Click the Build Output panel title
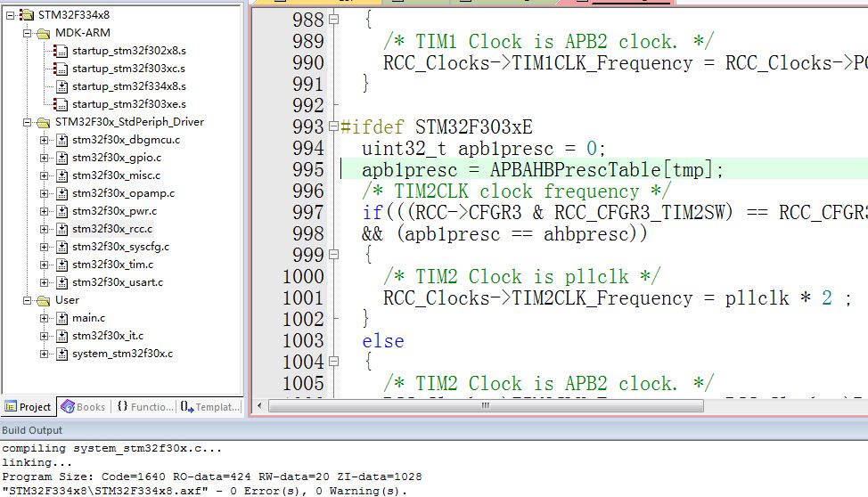Image resolution: width=868 pixels, height=497 pixels. click(x=32, y=430)
